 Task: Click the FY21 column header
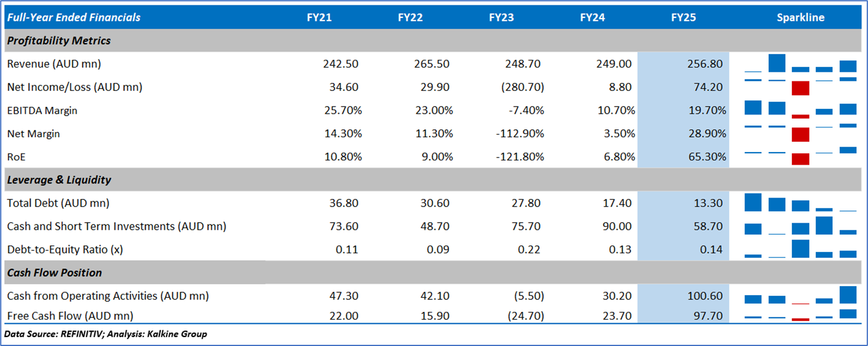319,17
